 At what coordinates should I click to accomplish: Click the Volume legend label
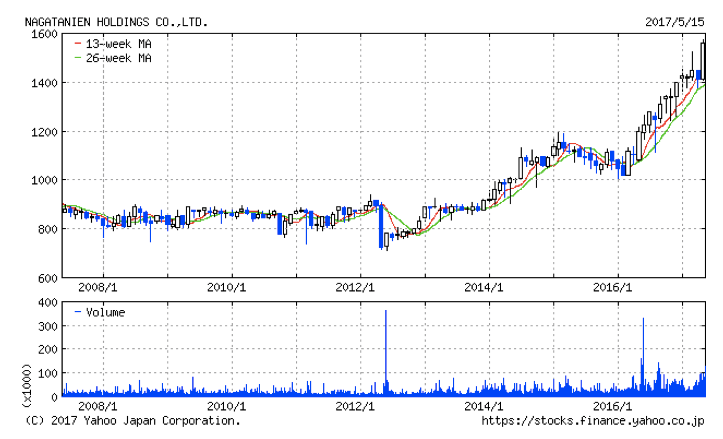pyautogui.click(x=105, y=312)
